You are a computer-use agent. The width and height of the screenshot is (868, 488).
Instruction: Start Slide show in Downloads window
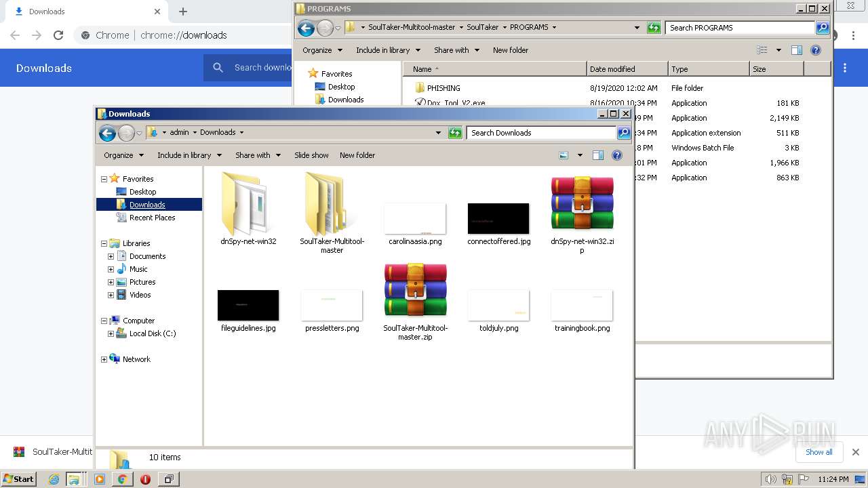tap(311, 155)
